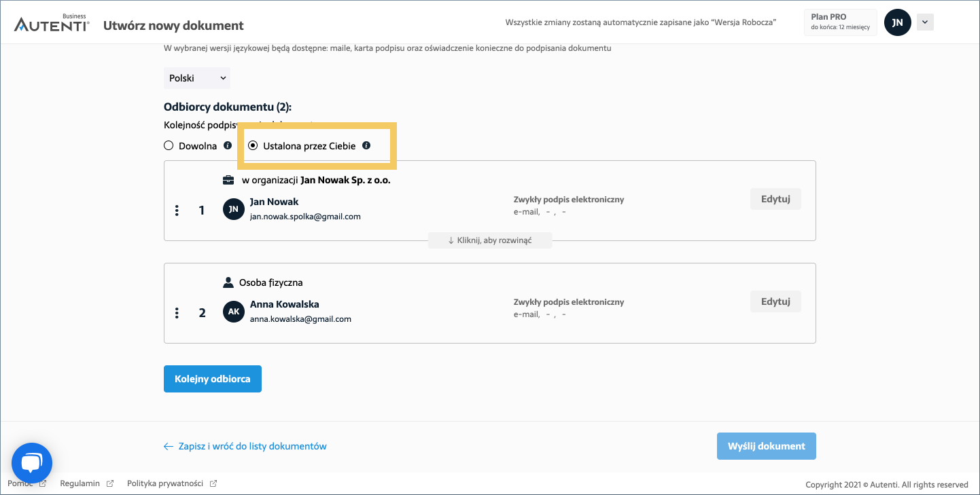The height and width of the screenshot is (495, 980).
Task: Click email jan.nowak.spolka@gmail.com
Action: tap(305, 217)
